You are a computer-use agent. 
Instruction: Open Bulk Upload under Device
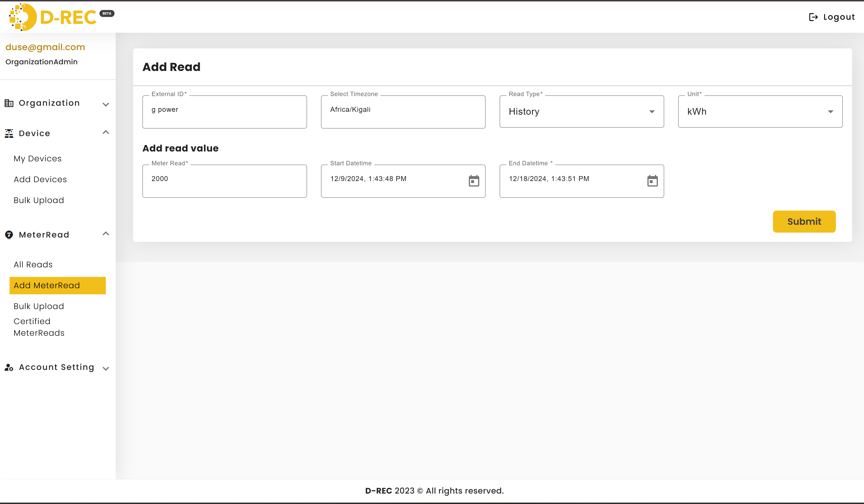(x=39, y=200)
